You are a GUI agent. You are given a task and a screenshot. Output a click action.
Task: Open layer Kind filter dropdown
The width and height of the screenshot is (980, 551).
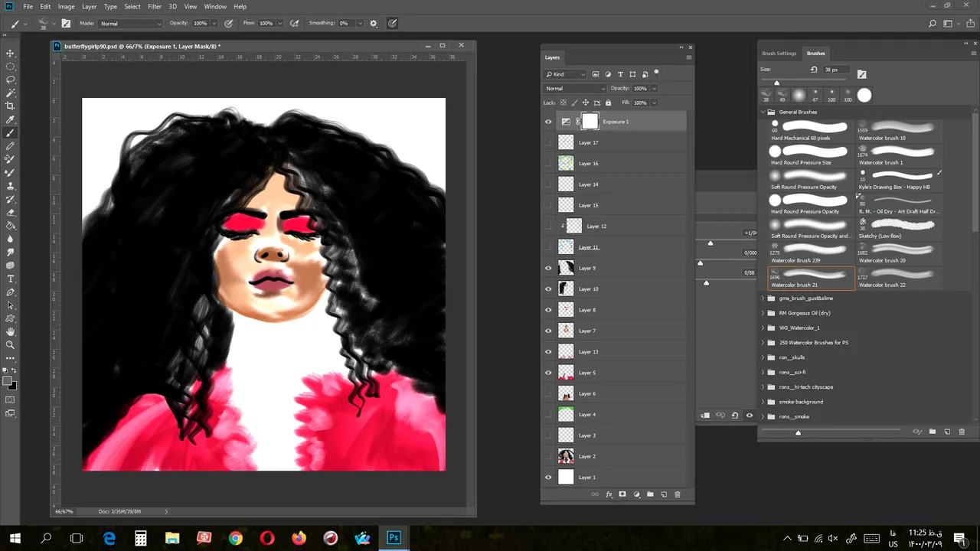[565, 74]
